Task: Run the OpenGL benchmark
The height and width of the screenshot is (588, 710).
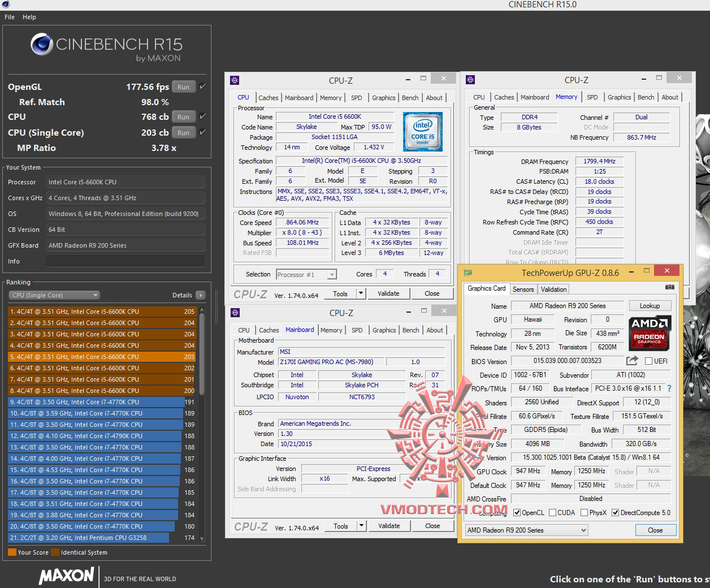Action: pos(183,87)
